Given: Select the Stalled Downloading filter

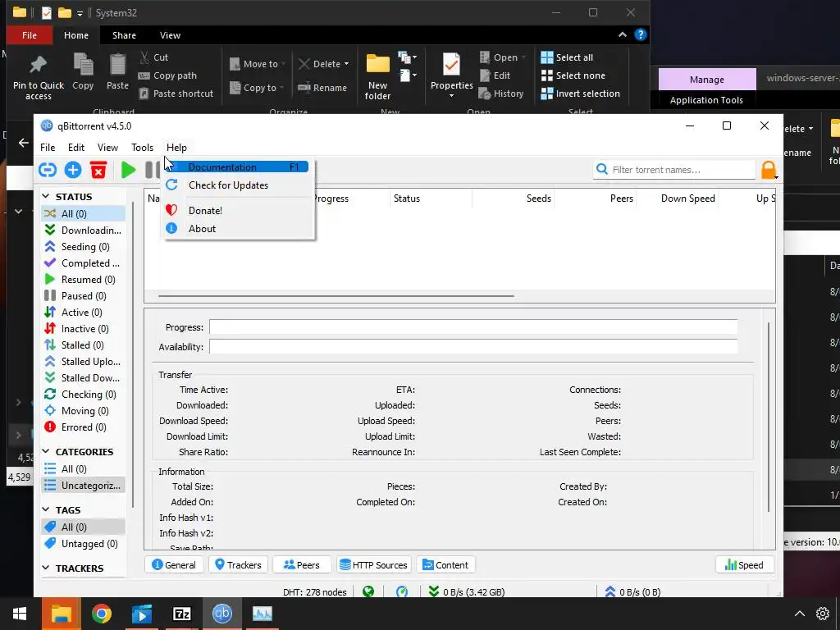Looking at the screenshot, I should click(84, 378).
